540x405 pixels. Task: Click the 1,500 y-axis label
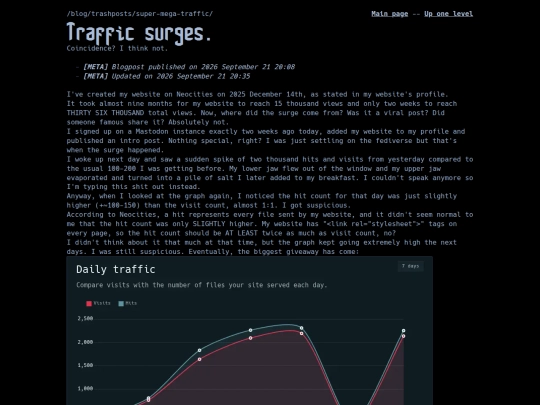(x=85, y=365)
